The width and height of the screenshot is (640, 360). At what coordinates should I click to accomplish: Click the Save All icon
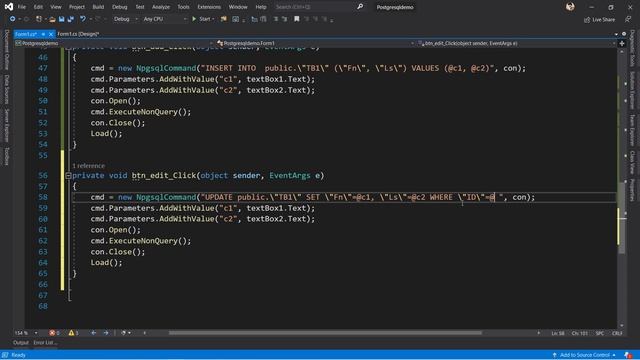pyautogui.click(x=71, y=19)
